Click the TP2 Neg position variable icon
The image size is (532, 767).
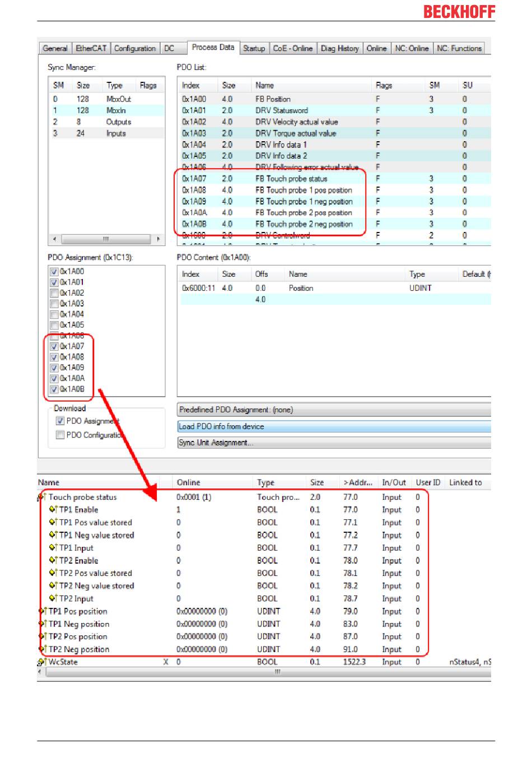[x=43, y=649]
